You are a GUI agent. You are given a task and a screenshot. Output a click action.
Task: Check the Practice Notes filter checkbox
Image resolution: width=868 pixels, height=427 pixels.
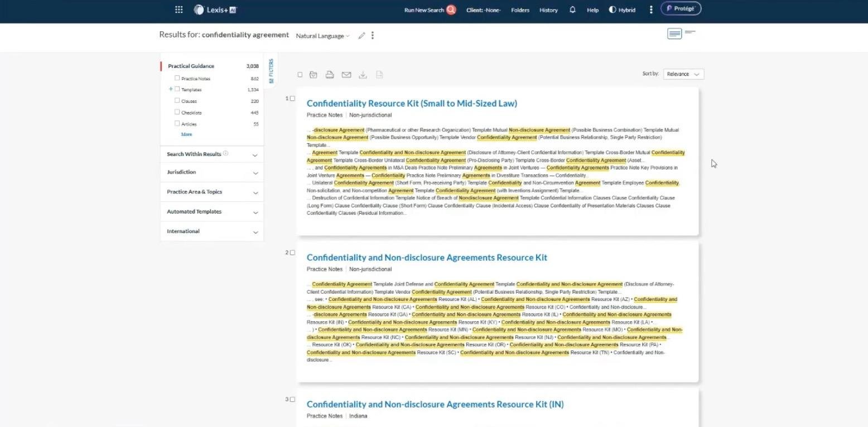click(x=177, y=78)
